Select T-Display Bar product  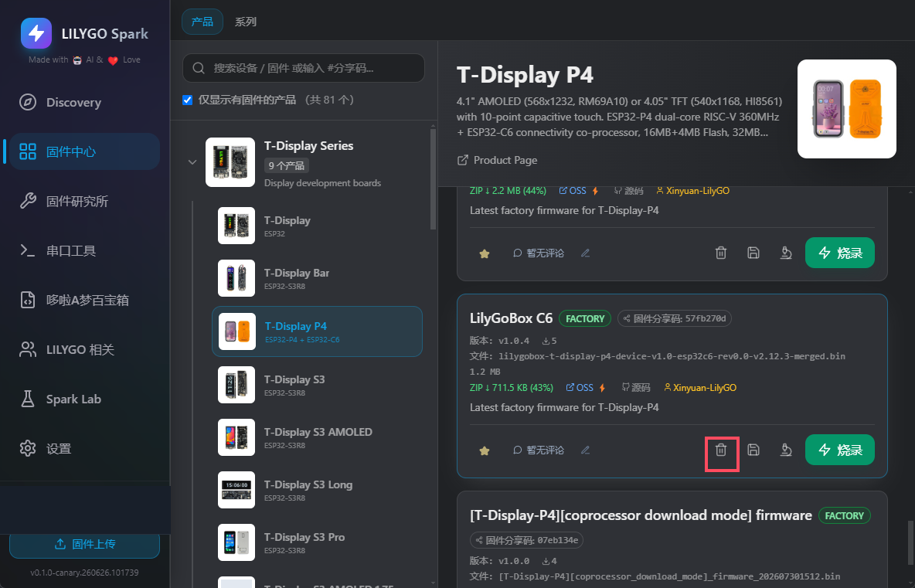pos(317,278)
